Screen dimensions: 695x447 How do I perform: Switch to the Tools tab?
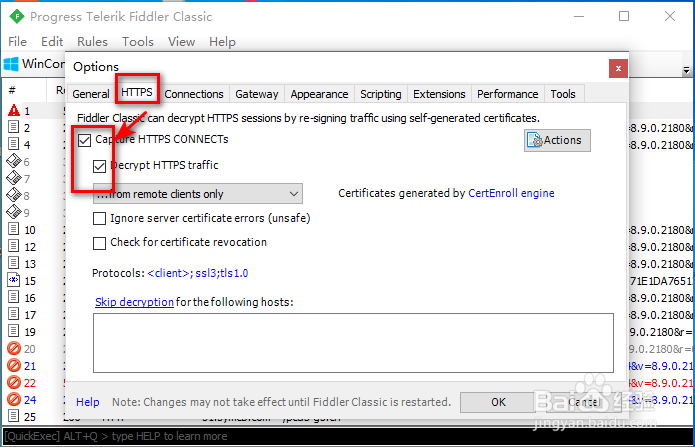[x=563, y=94]
